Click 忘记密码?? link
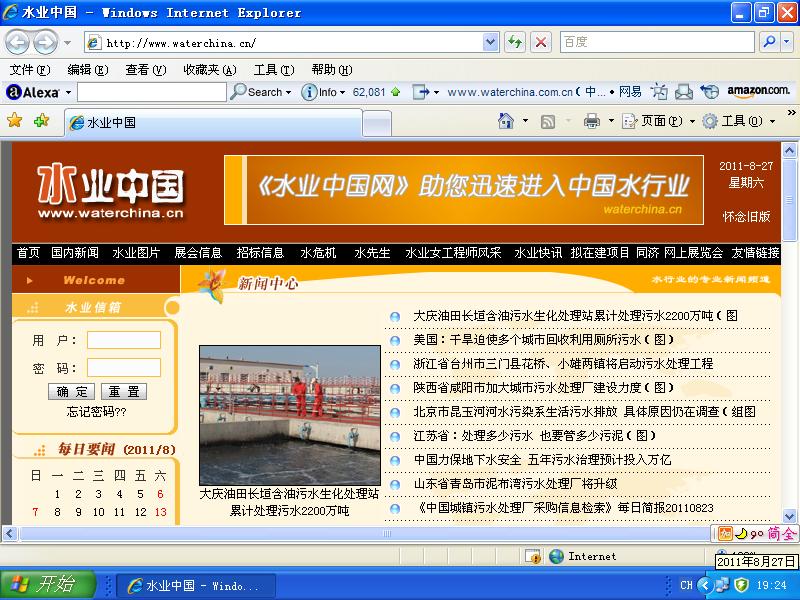 point(96,411)
